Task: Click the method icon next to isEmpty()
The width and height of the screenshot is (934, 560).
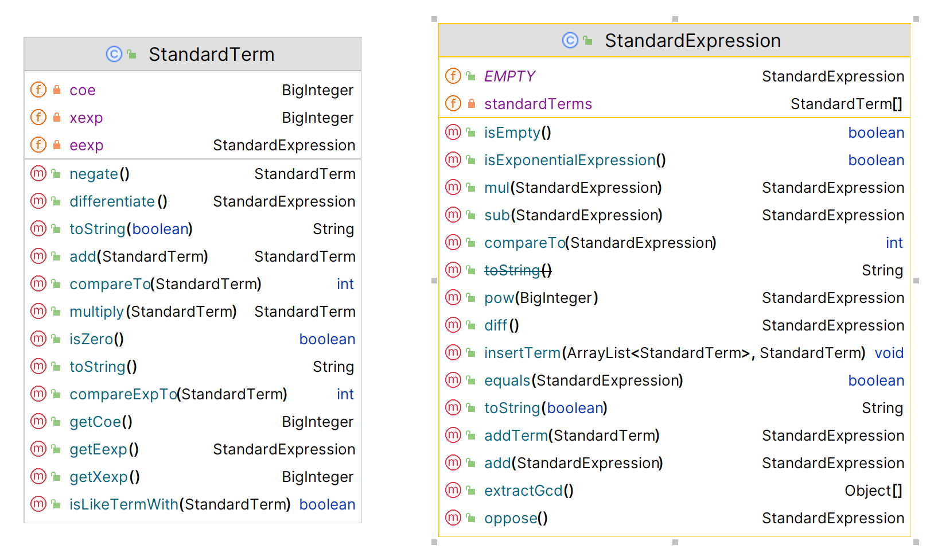Action: click(x=453, y=133)
